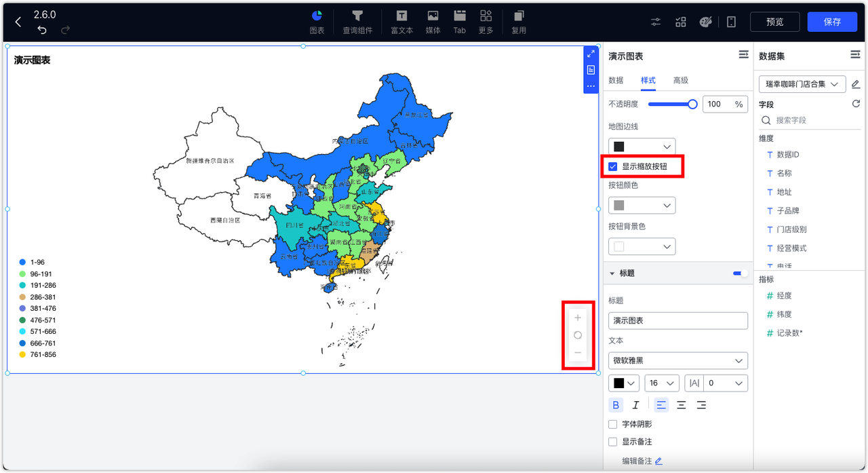The image size is (868, 473).
Task: Add a query component (查询组件)
Action: coord(357,21)
